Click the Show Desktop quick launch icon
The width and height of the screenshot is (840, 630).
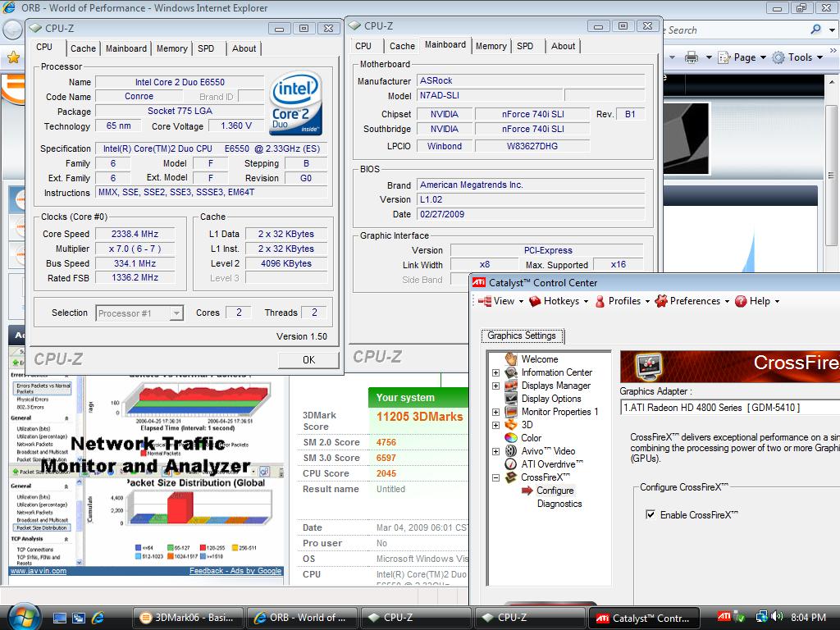click(x=59, y=618)
